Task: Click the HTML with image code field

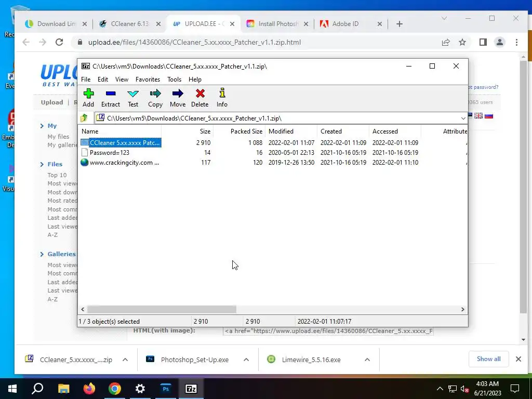Action: (328, 331)
